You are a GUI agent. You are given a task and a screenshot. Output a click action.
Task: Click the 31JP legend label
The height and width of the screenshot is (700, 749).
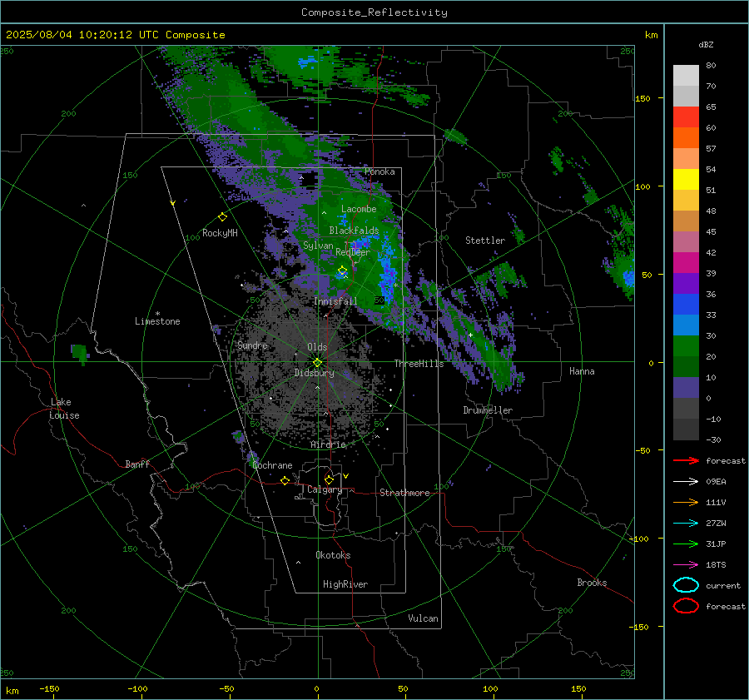pos(716,544)
